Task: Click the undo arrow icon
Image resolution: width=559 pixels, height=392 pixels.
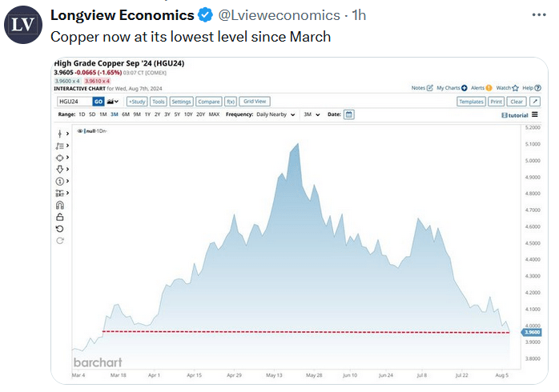Action: [x=59, y=229]
